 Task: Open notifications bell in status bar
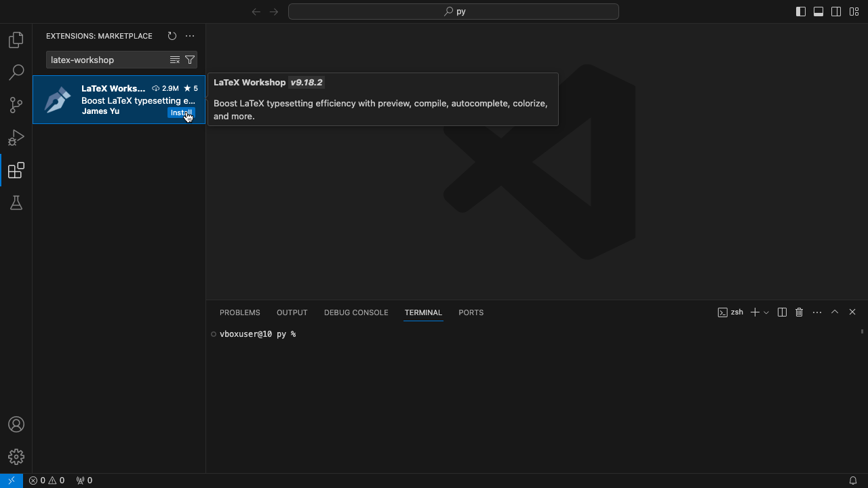coord(853,481)
